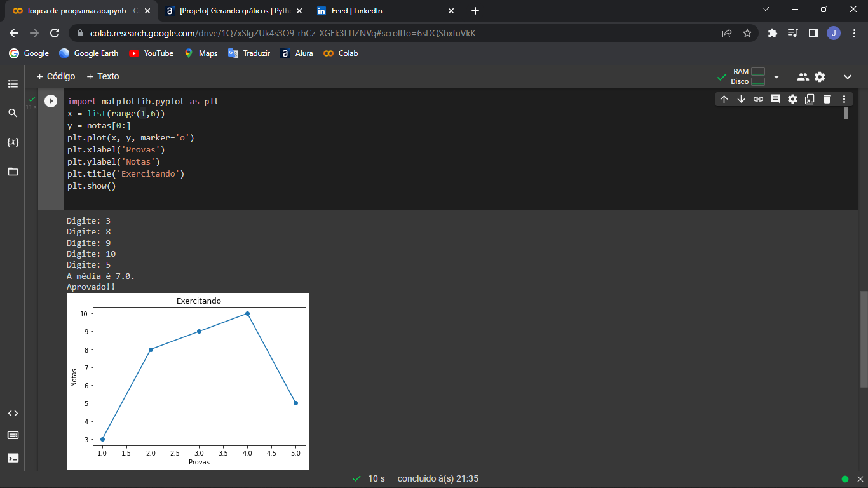Open the terminal icon in sidebar
Viewport: 868px width, 488px height.
13,457
